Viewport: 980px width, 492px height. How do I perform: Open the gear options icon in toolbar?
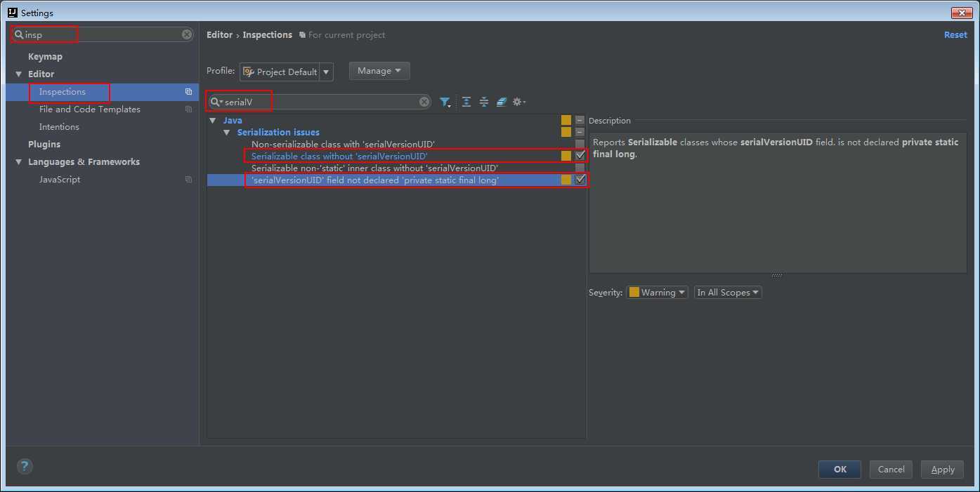click(x=519, y=102)
